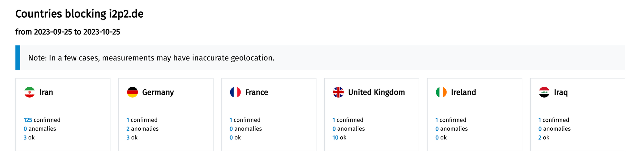
Task: Click the Countries blocking i2p2.de heading
Action: point(79,14)
